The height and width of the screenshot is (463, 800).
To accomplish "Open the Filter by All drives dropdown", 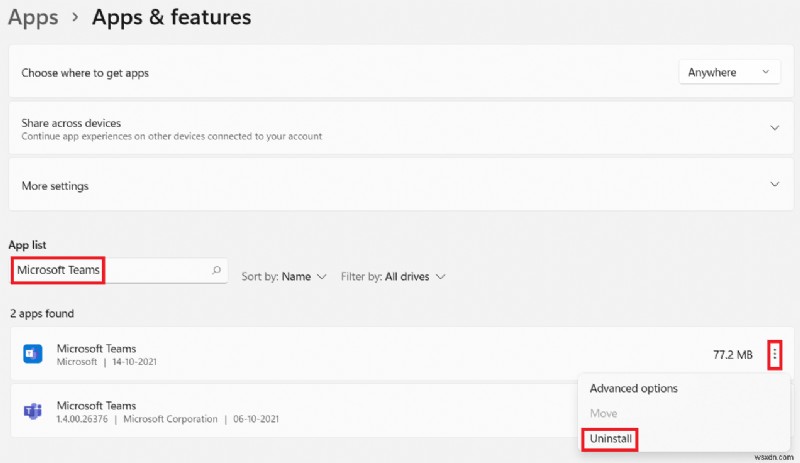I will click(393, 276).
